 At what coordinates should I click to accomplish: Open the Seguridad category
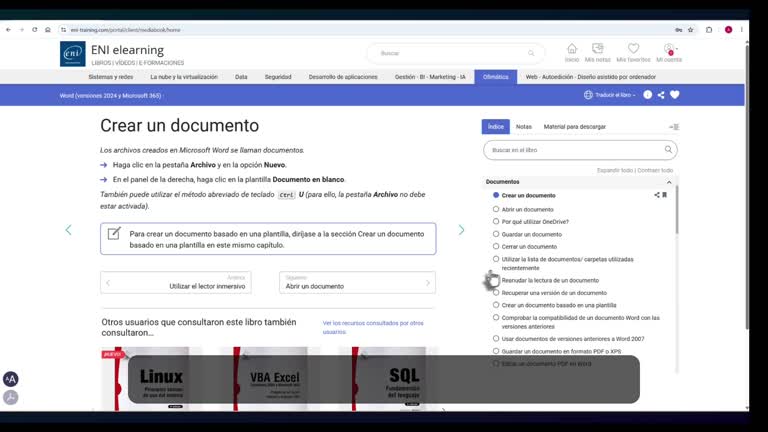tap(278, 77)
